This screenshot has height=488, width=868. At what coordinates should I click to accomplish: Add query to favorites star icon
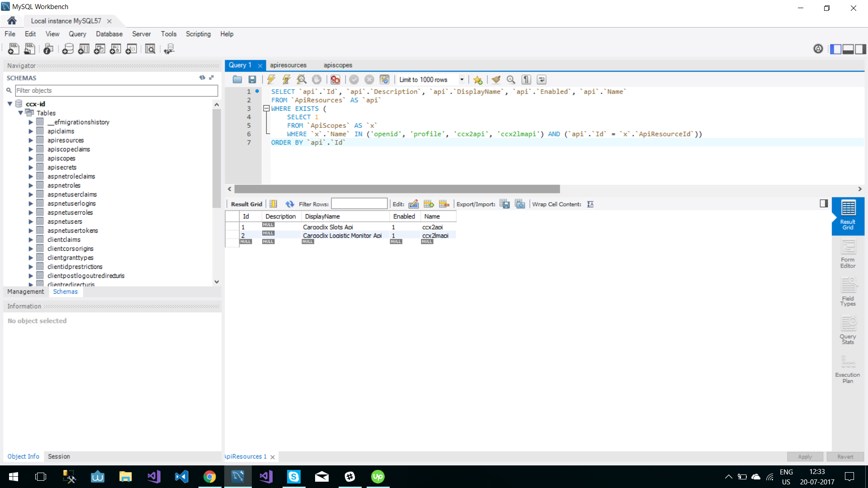click(478, 80)
